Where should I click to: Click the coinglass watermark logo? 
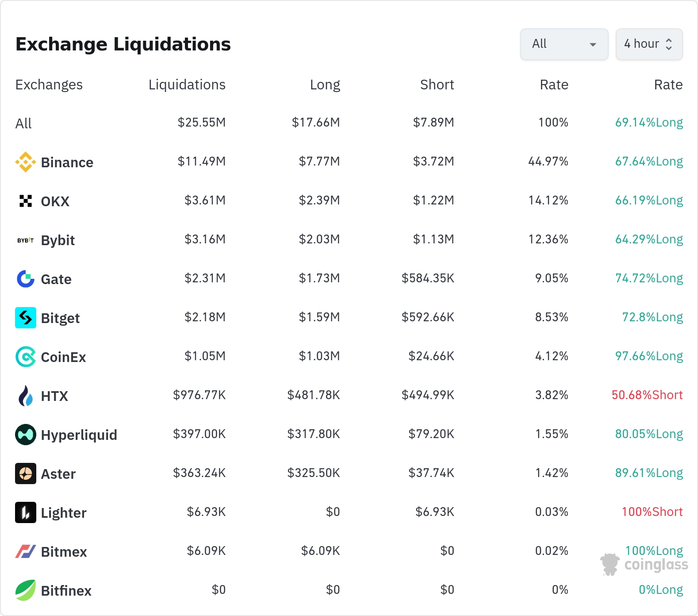tap(644, 565)
